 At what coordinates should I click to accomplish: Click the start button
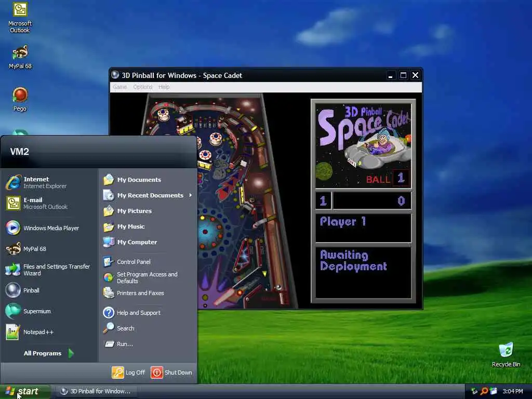pyautogui.click(x=24, y=392)
